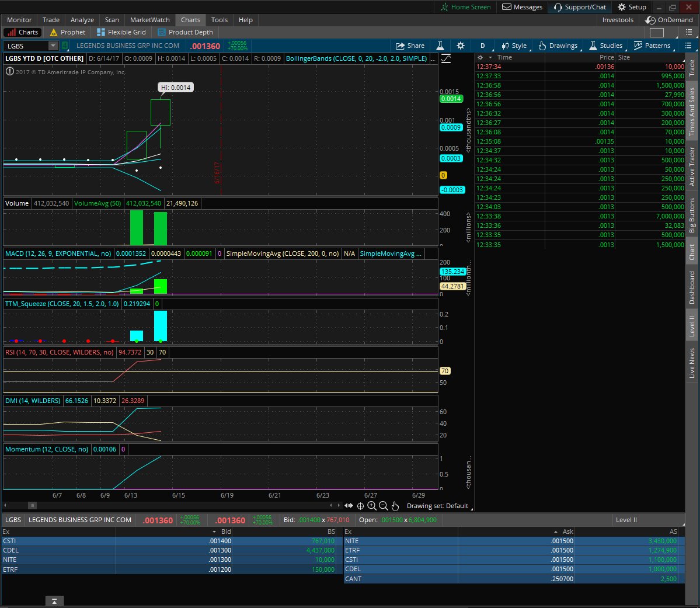The height and width of the screenshot is (608, 700).
Task: Change the D timeframe aggregation
Action: tap(483, 46)
